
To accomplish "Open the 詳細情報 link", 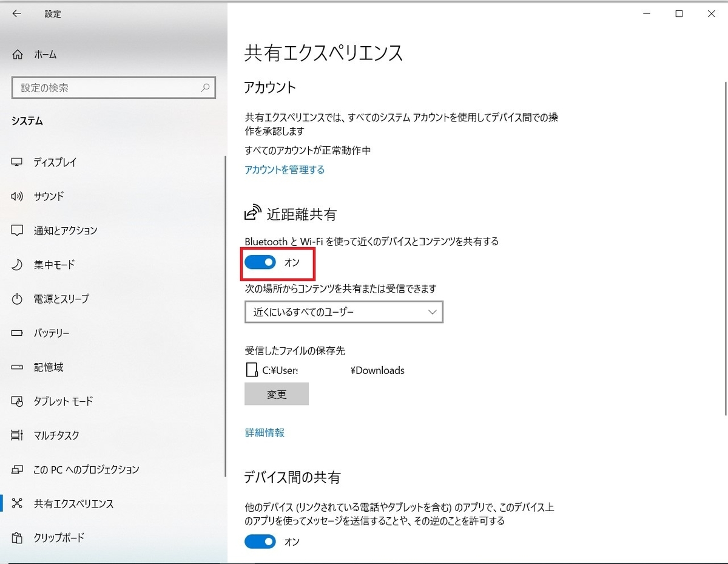I will coord(263,432).
